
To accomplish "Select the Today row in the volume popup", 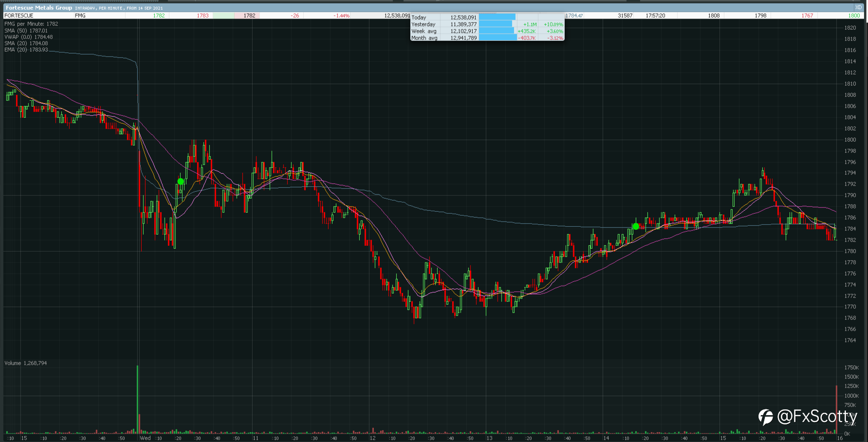I will click(487, 17).
